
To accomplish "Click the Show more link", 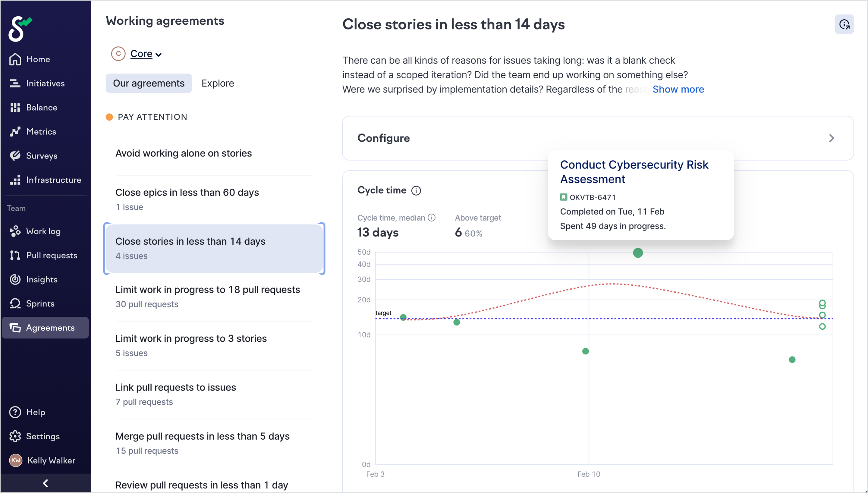I will click(678, 89).
